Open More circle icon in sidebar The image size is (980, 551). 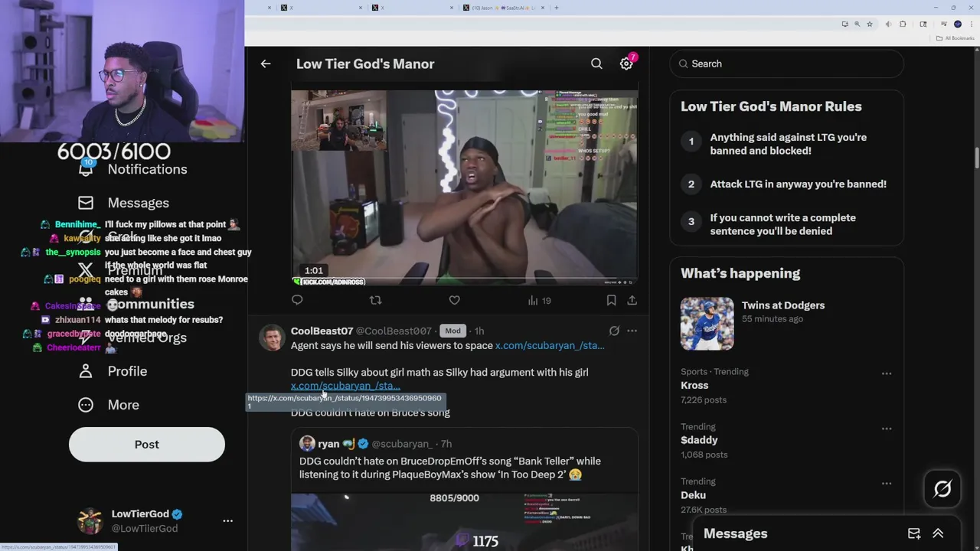click(86, 405)
